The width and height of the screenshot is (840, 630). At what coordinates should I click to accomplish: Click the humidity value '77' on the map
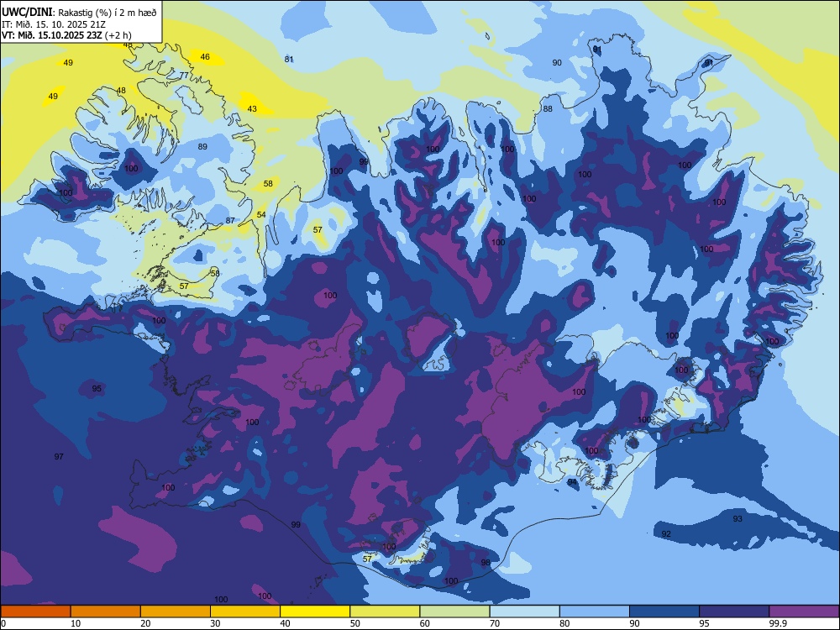(x=184, y=76)
